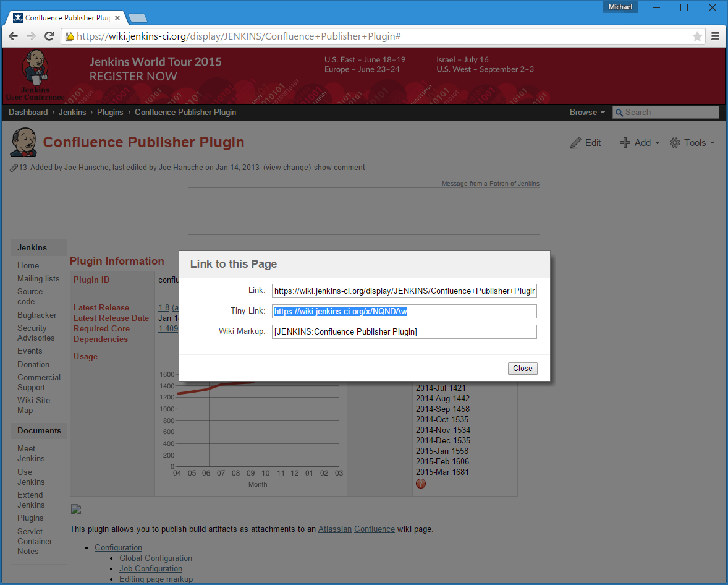Select Plugins in the breadcrumb bar
The height and width of the screenshot is (585, 728).
[110, 113]
